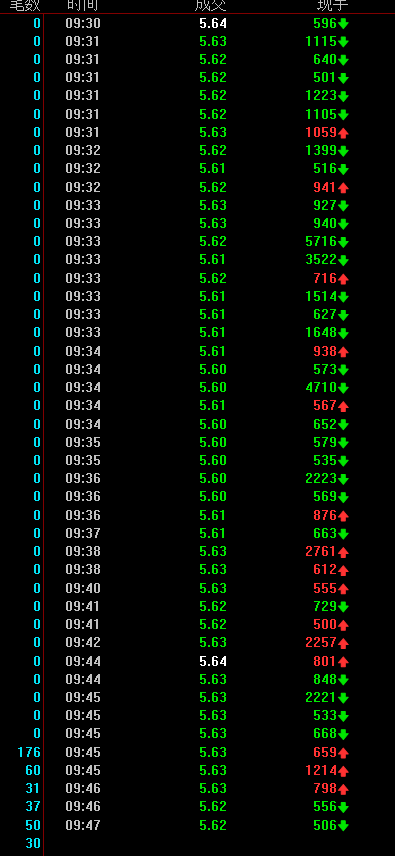Image resolution: width=395 pixels, height=856 pixels.
Task: Select the cyan tick count 50
Action: (33, 825)
